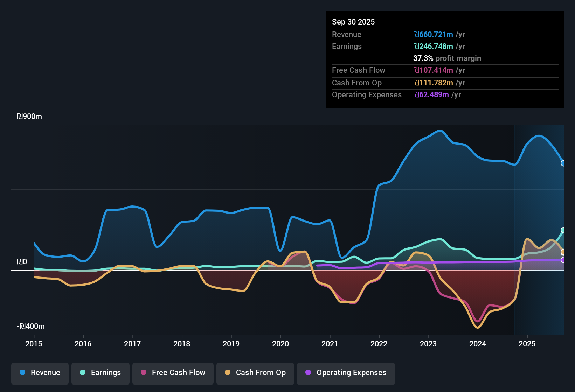Click the teal Earnings legend dot icon
The height and width of the screenshot is (392, 575).
tap(83, 373)
